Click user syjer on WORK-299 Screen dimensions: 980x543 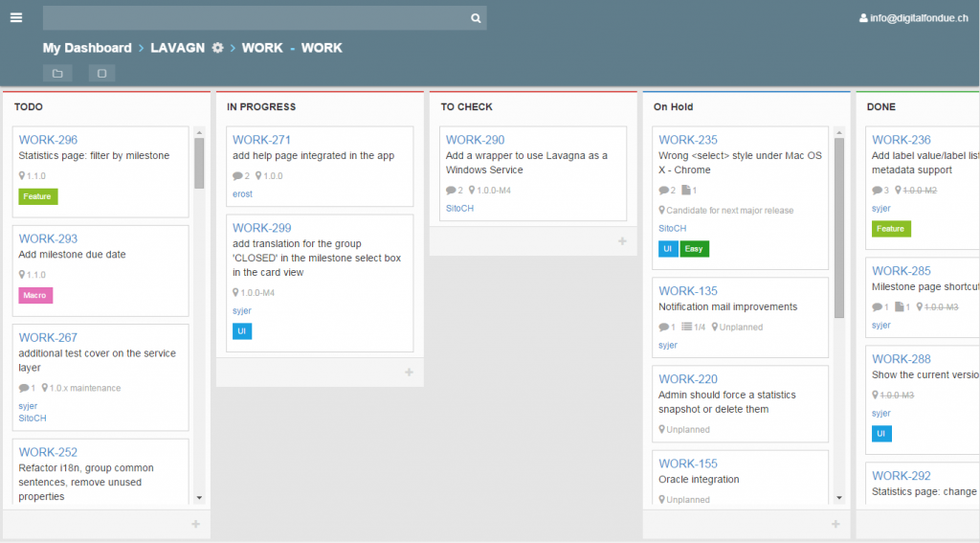coord(242,310)
